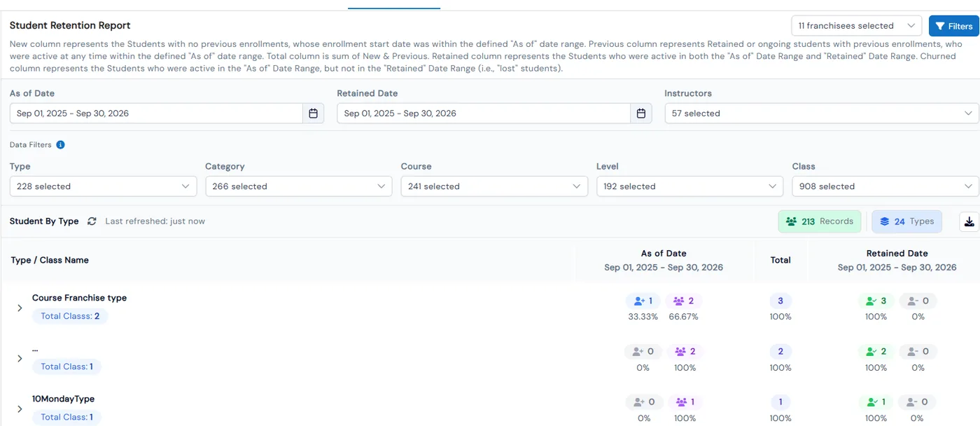Click Total Class: 1 badge under '...' row
Screen dimensions: 980x426
(67, 366)
